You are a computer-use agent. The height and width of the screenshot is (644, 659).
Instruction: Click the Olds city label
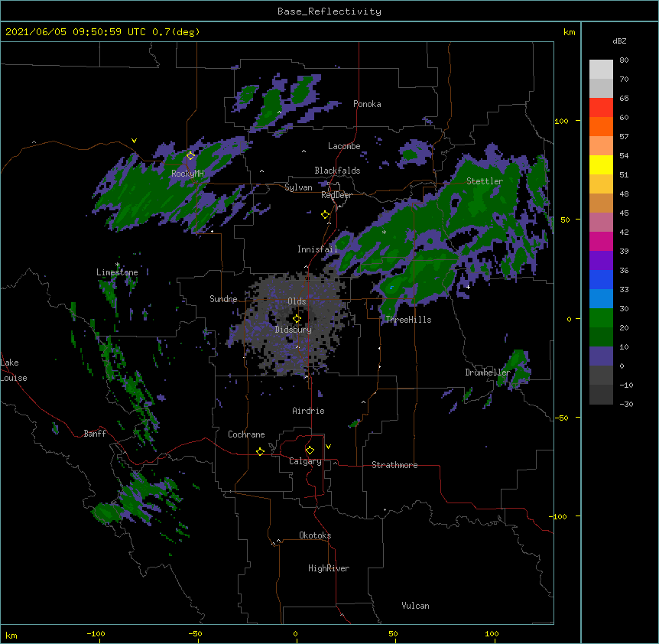297,301
